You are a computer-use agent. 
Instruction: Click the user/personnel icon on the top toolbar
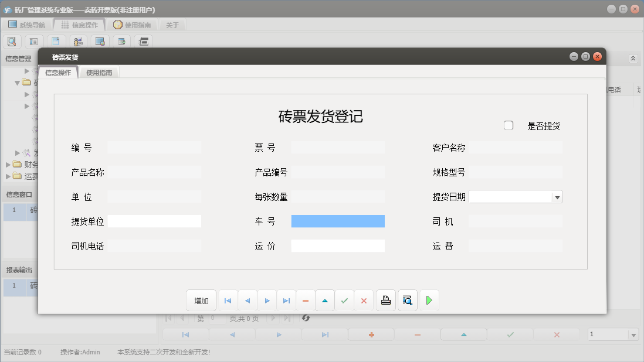(x=77, y=41)
